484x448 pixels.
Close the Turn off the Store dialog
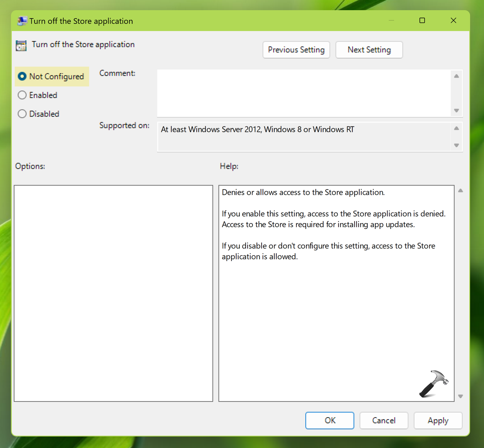click(x=453, y=21)
